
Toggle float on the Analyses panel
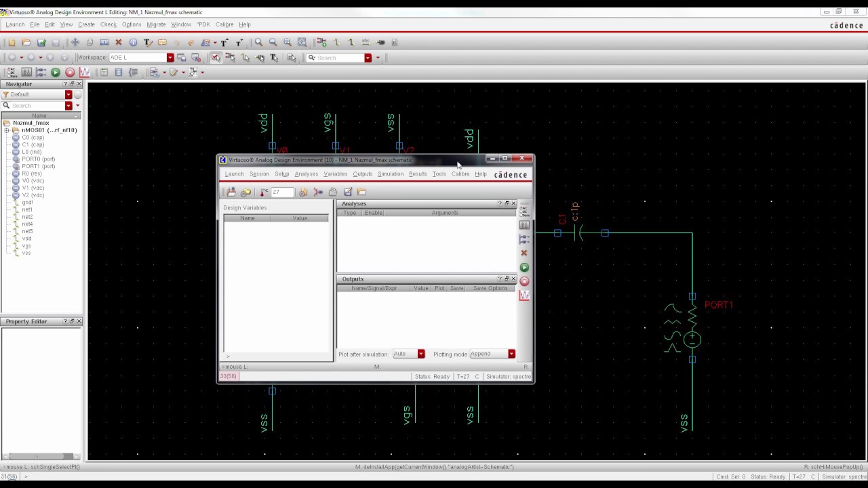pos(507,203)
